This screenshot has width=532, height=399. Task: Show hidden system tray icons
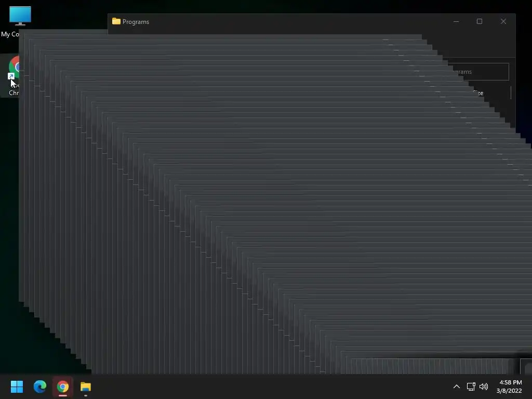(457, 387)
